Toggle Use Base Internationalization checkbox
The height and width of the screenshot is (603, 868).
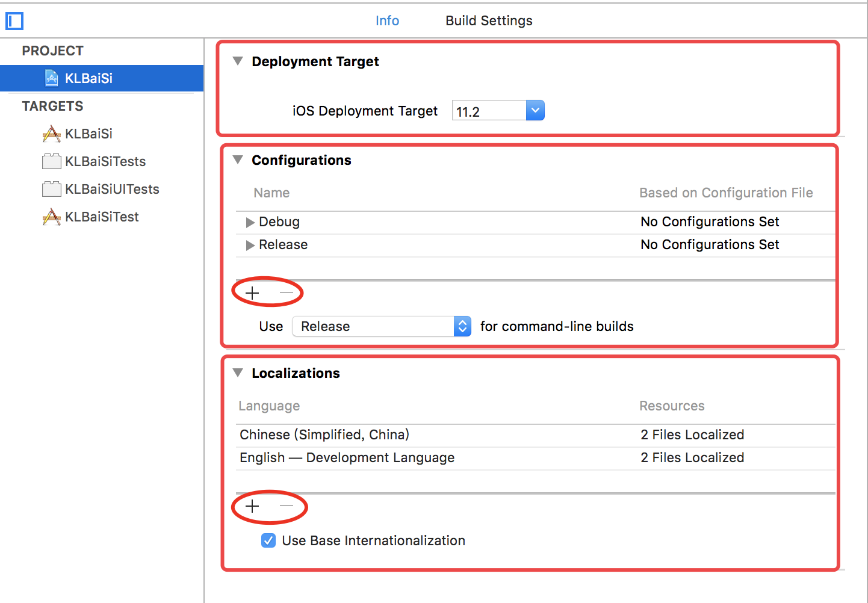point(268,540)
